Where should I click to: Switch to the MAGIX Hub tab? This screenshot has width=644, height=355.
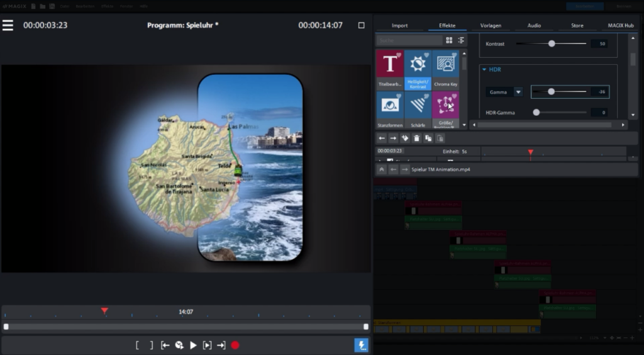[621, 25]
